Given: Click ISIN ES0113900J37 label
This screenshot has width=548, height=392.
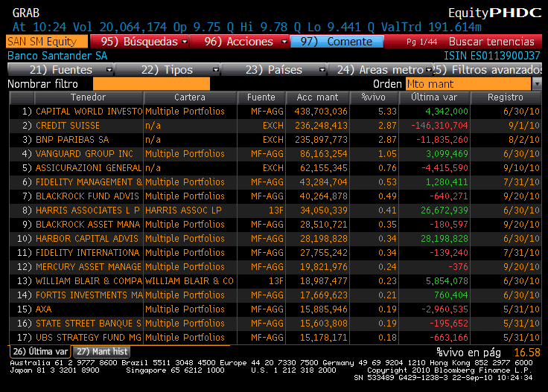Looking at the screenshot, I should [491, 56].
